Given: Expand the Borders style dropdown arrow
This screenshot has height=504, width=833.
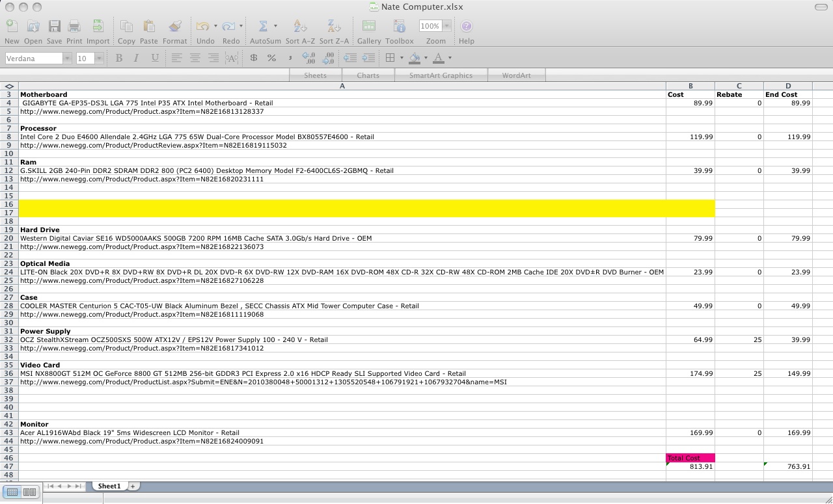Looking at the screenshot, I should (402, 58).
